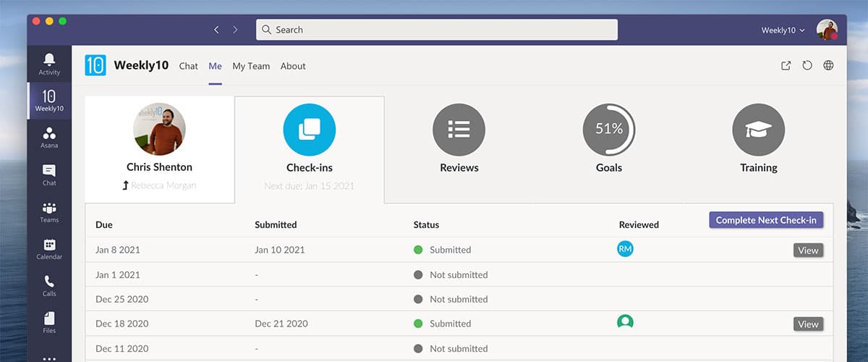Switch to the About tab
Image resolution: width=868 pixels, height=362 pixels.
click(x=293, y=66)
